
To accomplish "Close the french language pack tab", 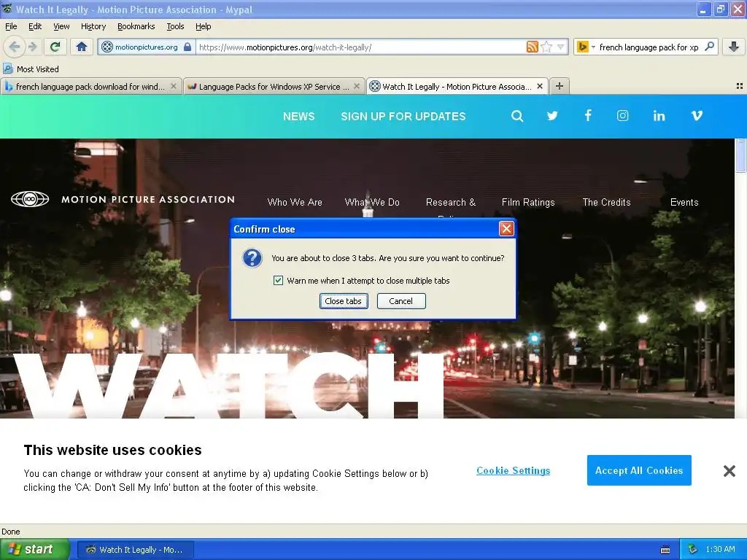I will [x=174, y=86].
